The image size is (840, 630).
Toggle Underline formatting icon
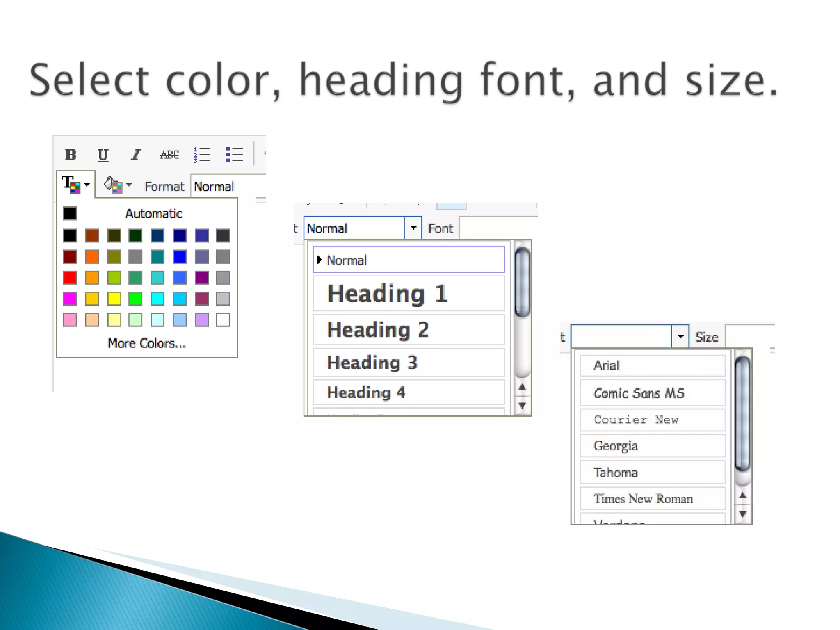click(x=103, y=155)
